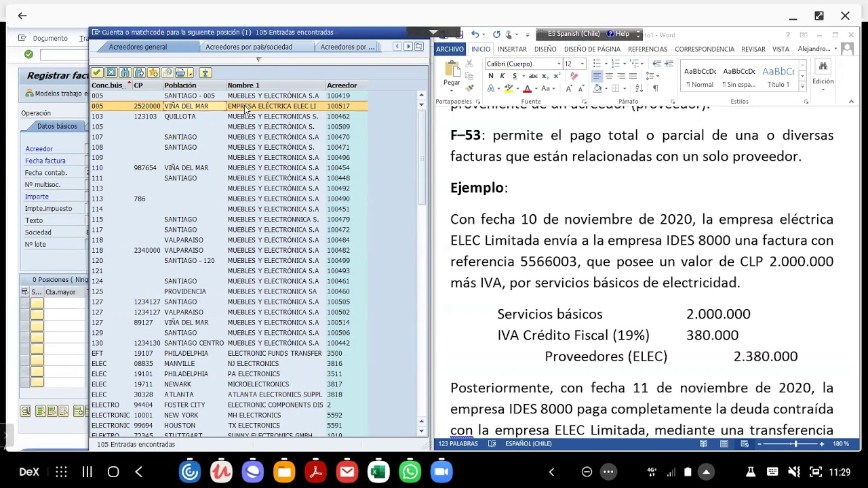The width and height of the screenshot is (868, 488).
Task: Click the Pegar paste icon in Word
Action: pos(452,74)
